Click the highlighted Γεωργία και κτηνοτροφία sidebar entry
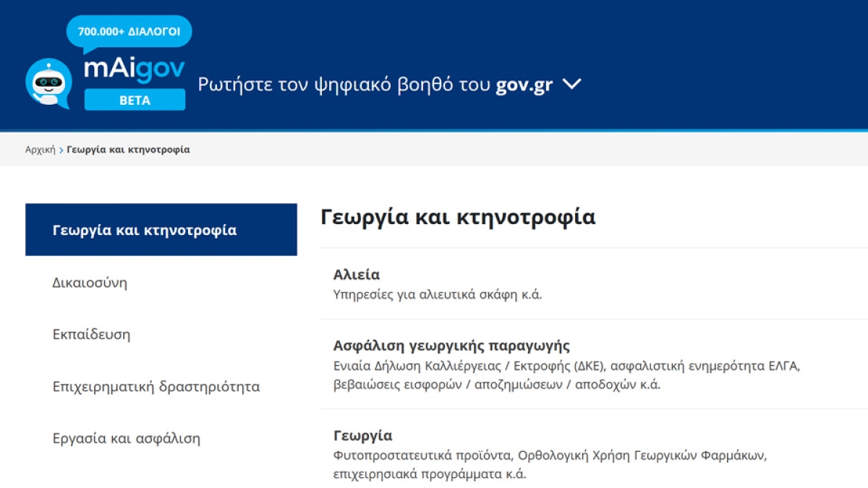 coord(143,229)
